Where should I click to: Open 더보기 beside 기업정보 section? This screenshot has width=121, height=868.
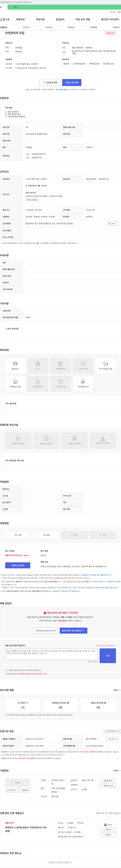[117, 771]
